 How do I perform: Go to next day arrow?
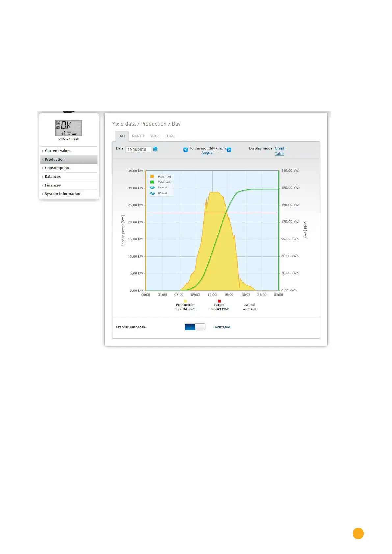coord(229,150)
